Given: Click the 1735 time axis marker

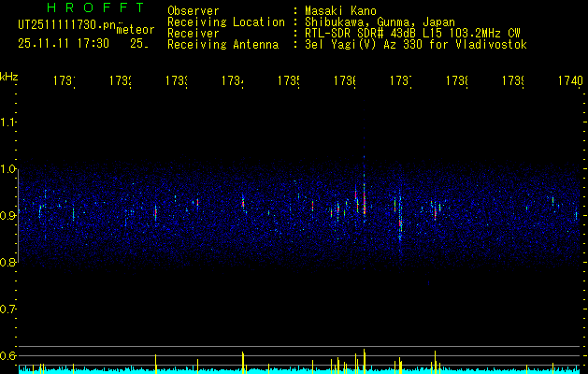Looking at the screenshot, I should [289, 80].
